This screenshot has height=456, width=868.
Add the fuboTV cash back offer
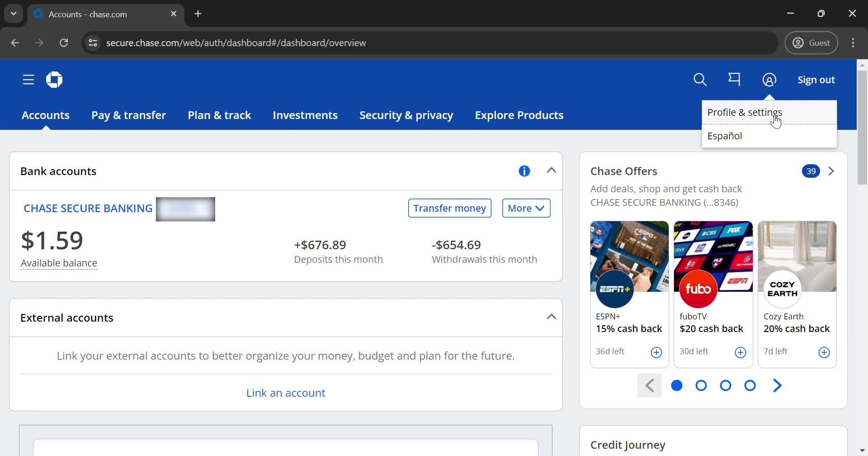click(740, 352)
